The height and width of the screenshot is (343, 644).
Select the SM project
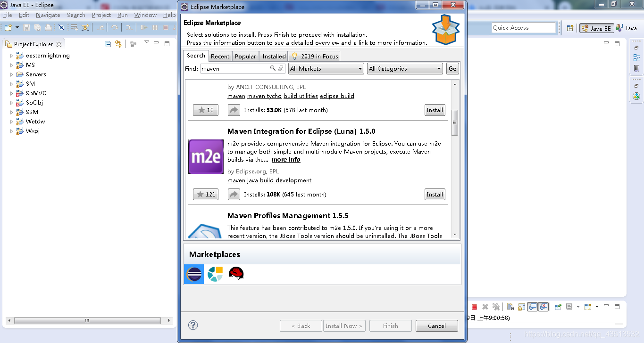(x=30, y=84)
